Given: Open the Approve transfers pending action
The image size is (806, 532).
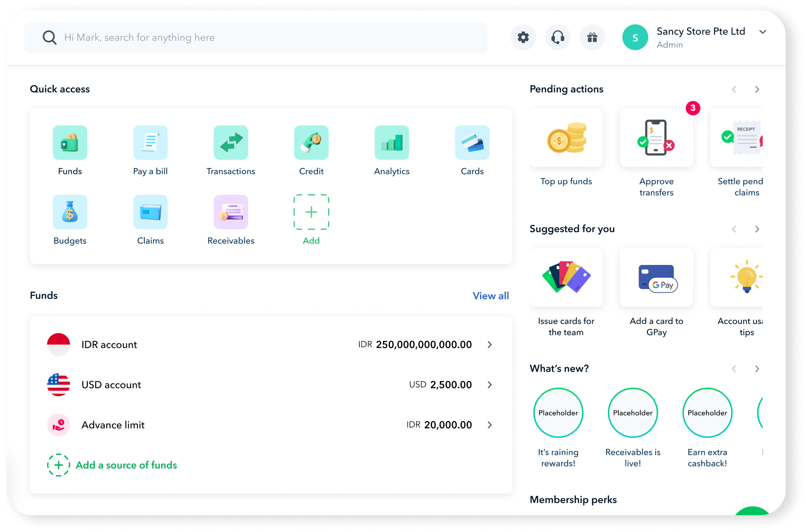Looking at the screenshot, I should coord(657,138).
